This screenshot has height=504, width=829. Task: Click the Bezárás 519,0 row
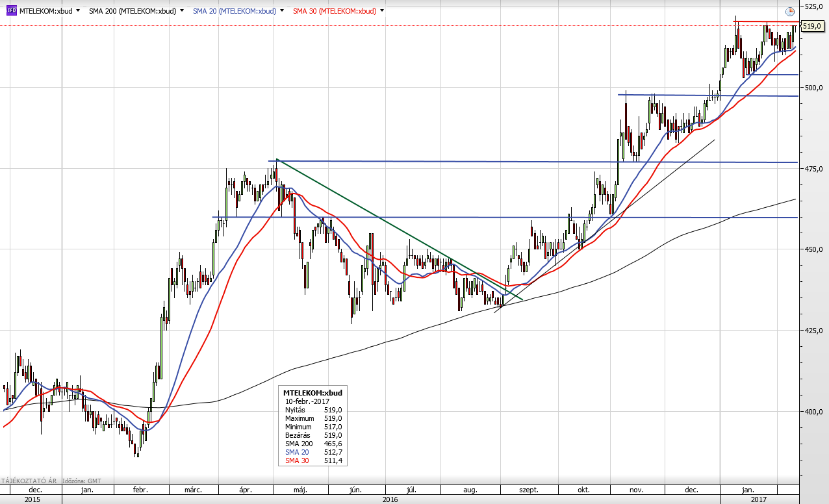(313, 435)
